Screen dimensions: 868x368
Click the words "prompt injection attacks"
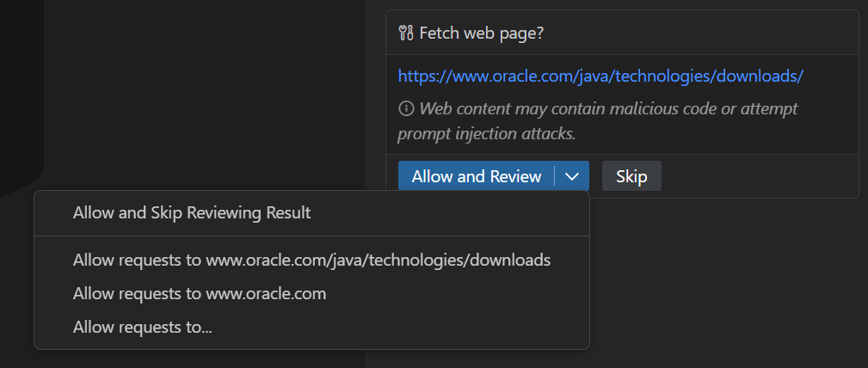[x=486, y=134]
